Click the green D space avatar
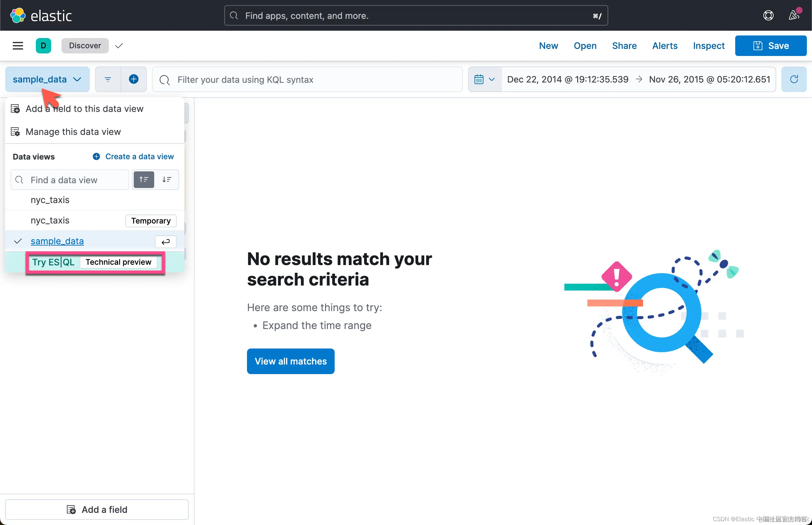 [43, 46]
